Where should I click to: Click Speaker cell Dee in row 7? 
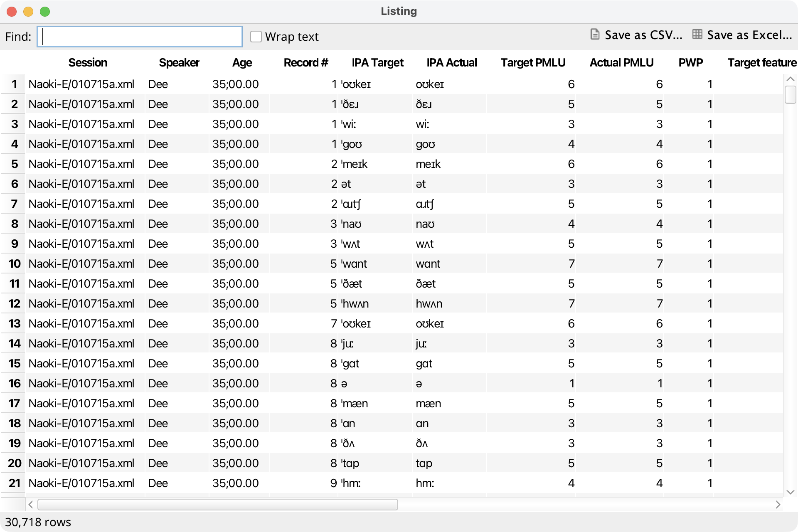click(177, 204)
